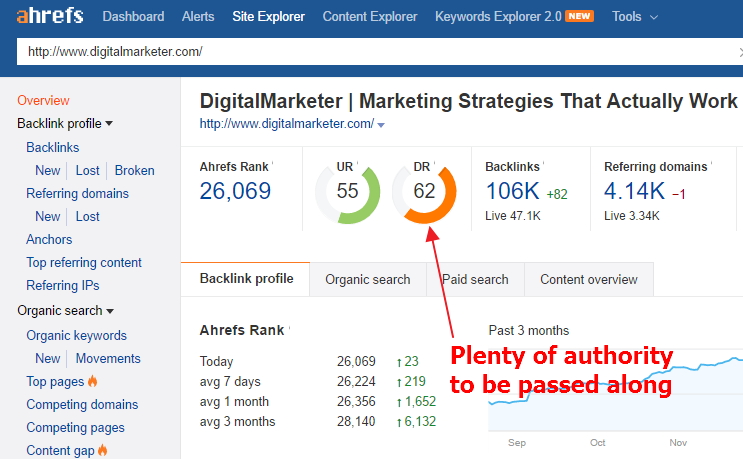The image size is (743, 459).
Task: Open Referring IPs link
Action: (x=63, y=286)
